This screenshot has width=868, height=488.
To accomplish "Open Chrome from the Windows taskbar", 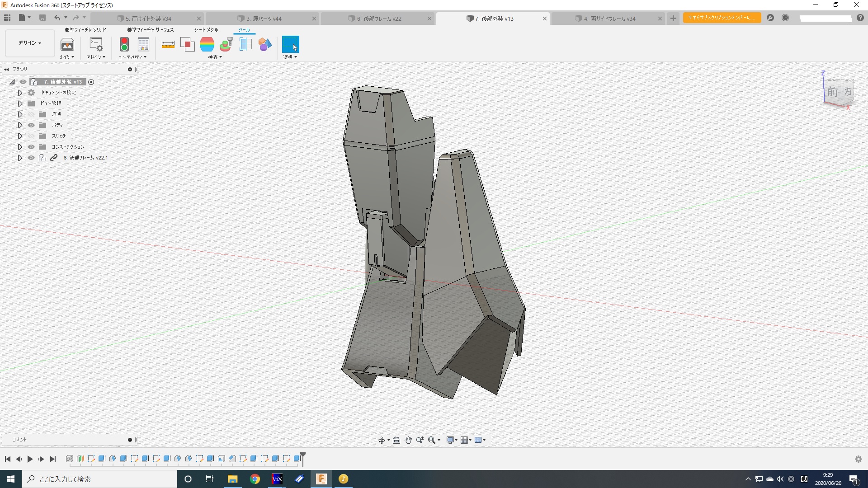I will click(x=255, y=479).
